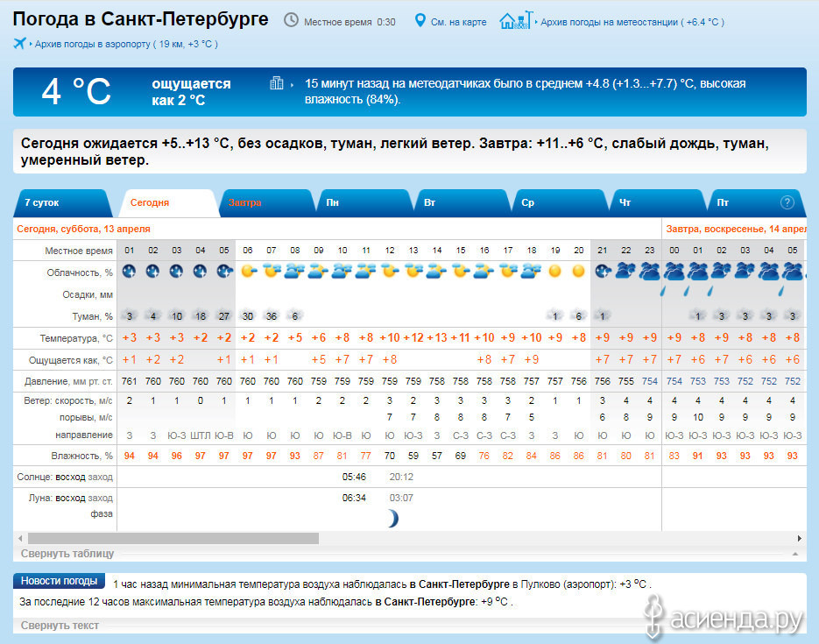Click the map pin location icon
Viewport: 819px width, 644px height.
pos(420,20)
